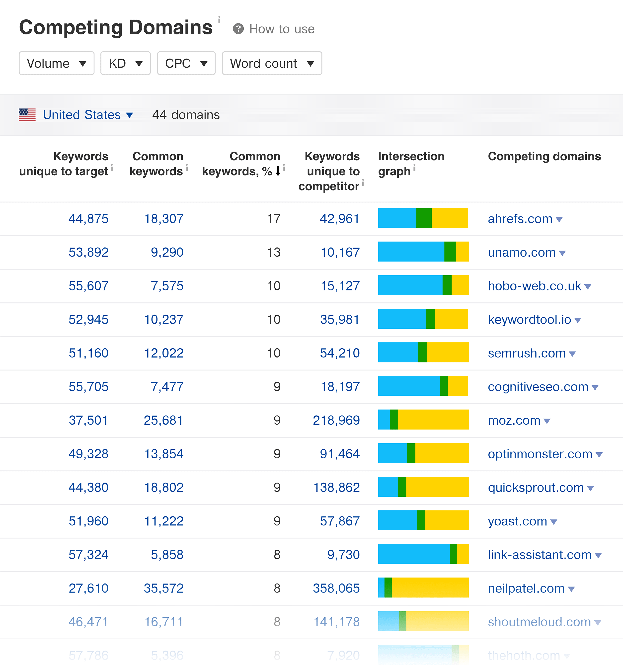The width and height of the screenshot is (623, 672).
Task: Click the info icon on Keywords unique to target
Action: point(112,168)
